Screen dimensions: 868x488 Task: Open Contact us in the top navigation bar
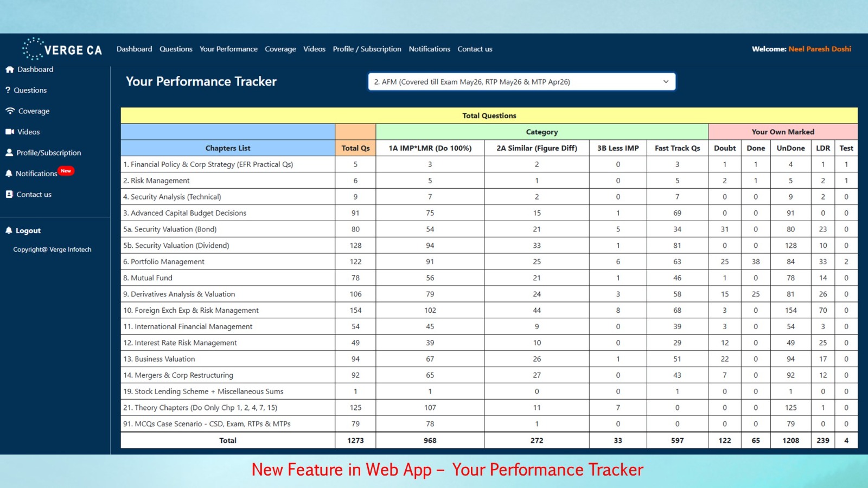pyautogui.click(x=475, y=49)
